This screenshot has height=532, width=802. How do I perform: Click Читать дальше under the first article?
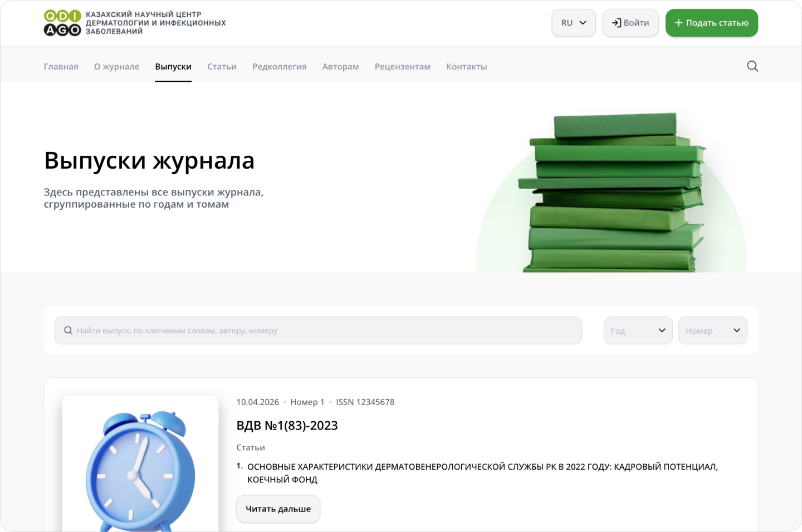[x=278, y=509]
